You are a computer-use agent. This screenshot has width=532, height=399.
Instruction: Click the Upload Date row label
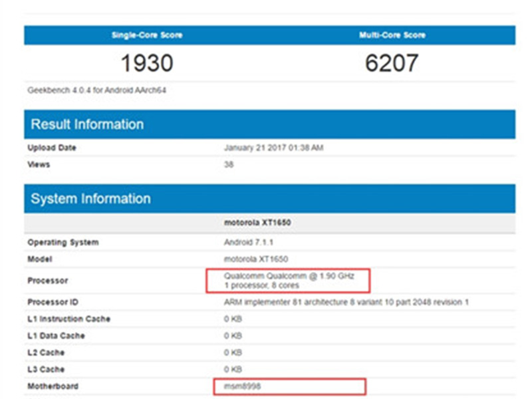[x=52, y=148]
